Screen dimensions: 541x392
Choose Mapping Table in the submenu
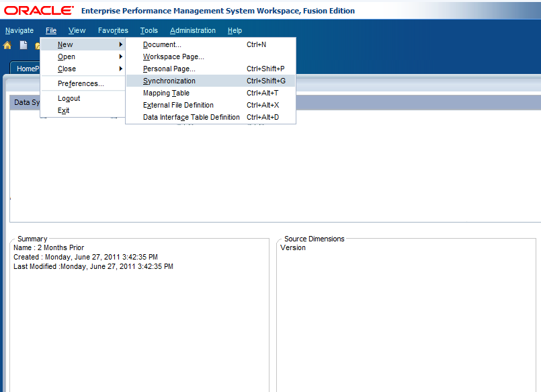(x=166, y=93)
